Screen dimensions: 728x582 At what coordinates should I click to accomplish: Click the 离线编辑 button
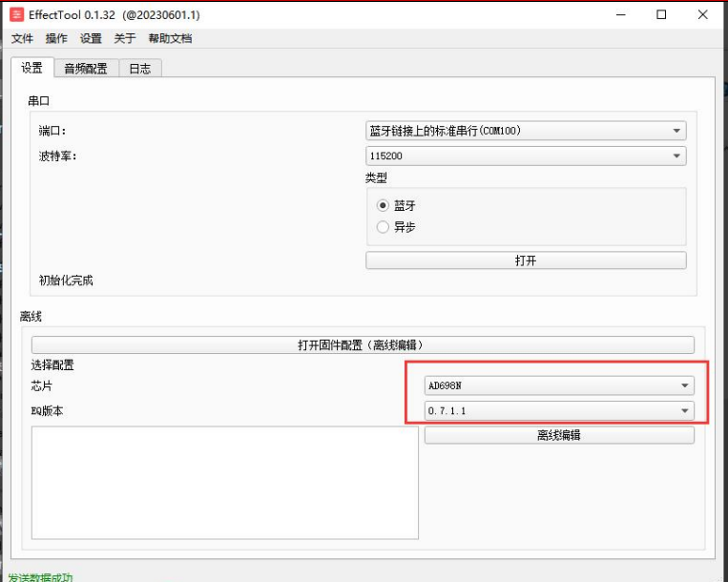559,435
